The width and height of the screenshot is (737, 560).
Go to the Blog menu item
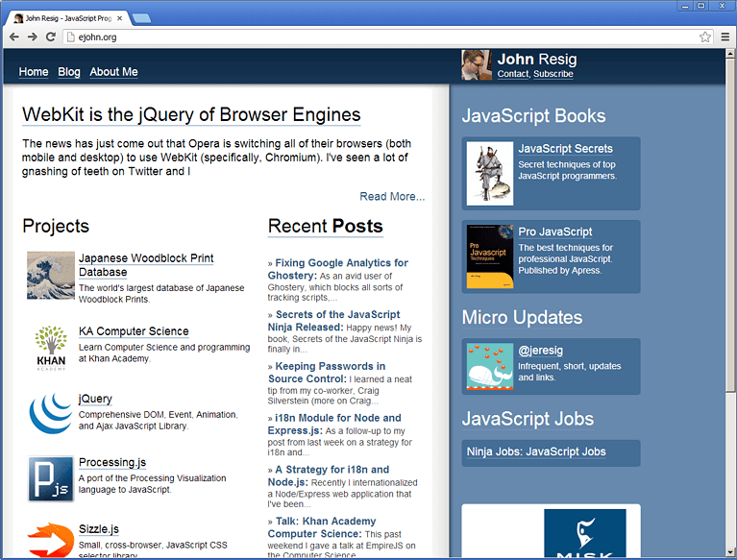69,72
